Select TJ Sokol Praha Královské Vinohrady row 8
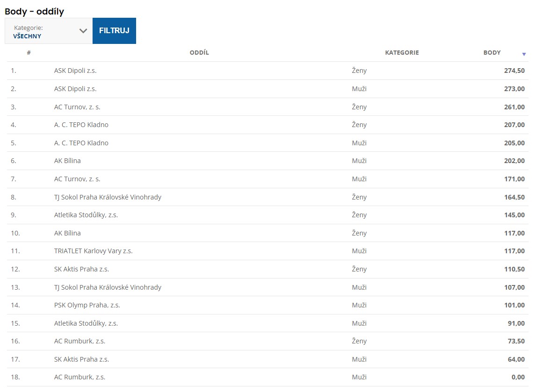Viewport: 543px width, 392px height. pos(108,197)
